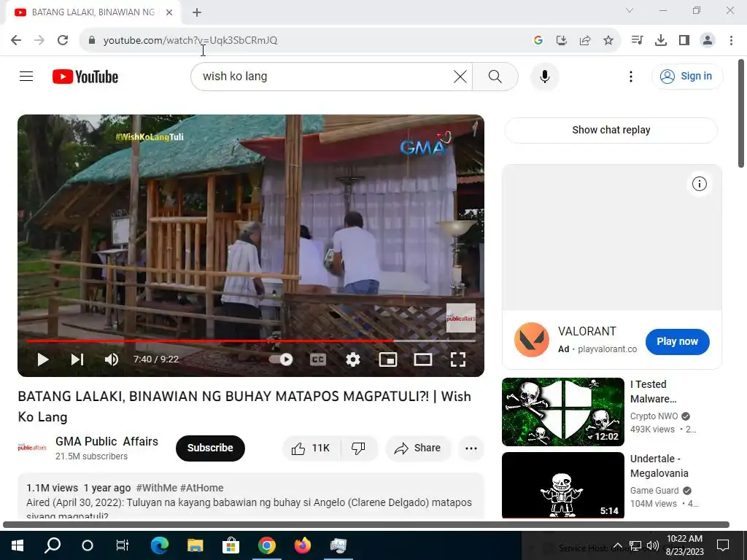
Task: Open the YouTube guide hamburger menu
Action: tap(26, 76)
